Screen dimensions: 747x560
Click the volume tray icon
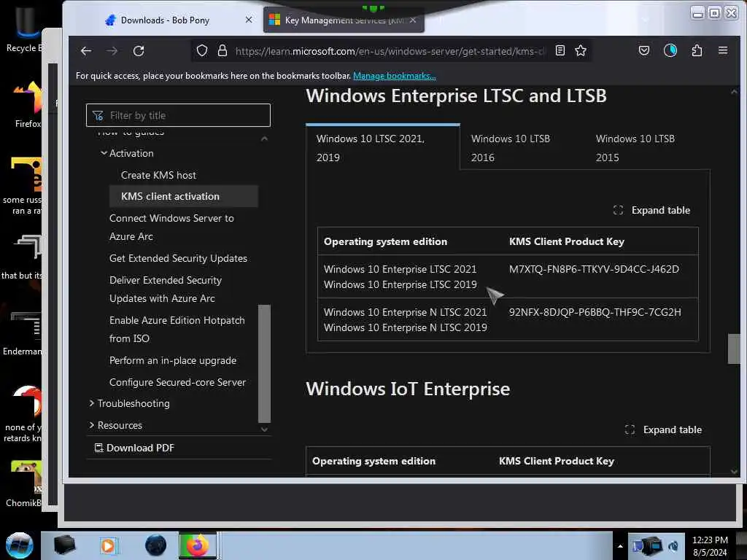(673, 546)
